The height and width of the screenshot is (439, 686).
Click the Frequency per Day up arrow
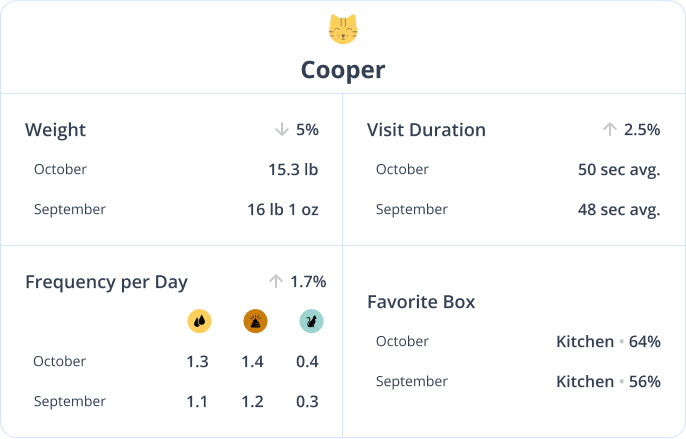(x=276, y=281)
